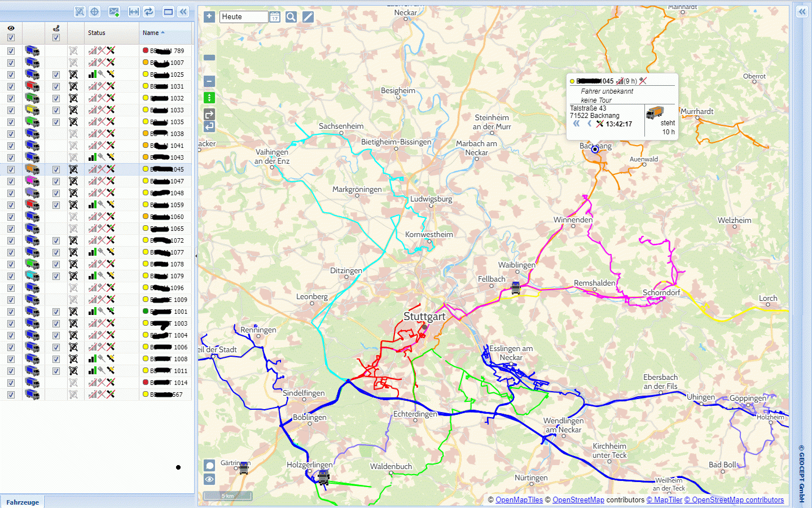Uncheck visibility checkbox for vehicle 789
Viewport: 812px width, 508px height.
[x=11, y=51]
